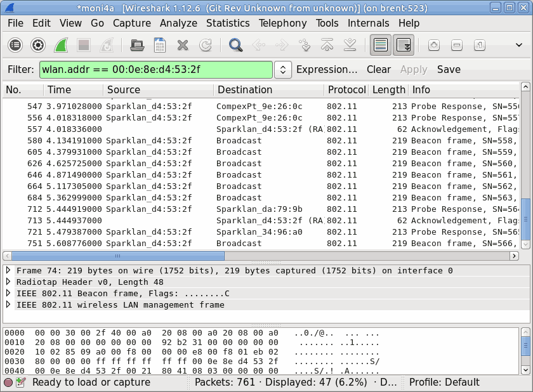This screenshot has width=533, height=392.
Task: Open the Capture menu
Action: [x=132, y=23]
